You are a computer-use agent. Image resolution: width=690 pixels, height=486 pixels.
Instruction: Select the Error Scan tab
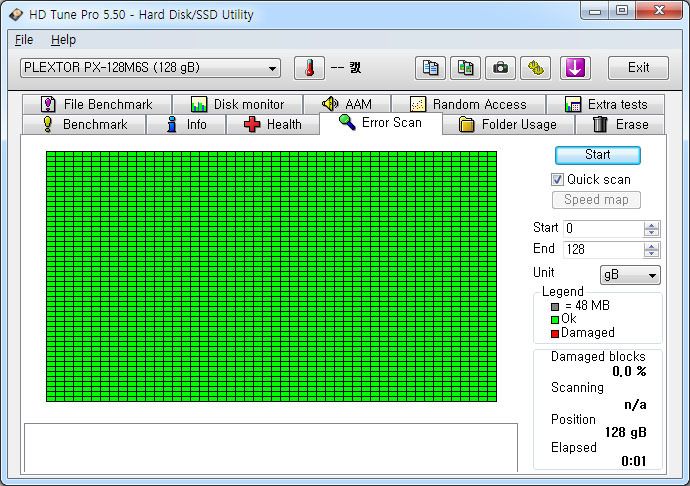click(x=381, y=123)
